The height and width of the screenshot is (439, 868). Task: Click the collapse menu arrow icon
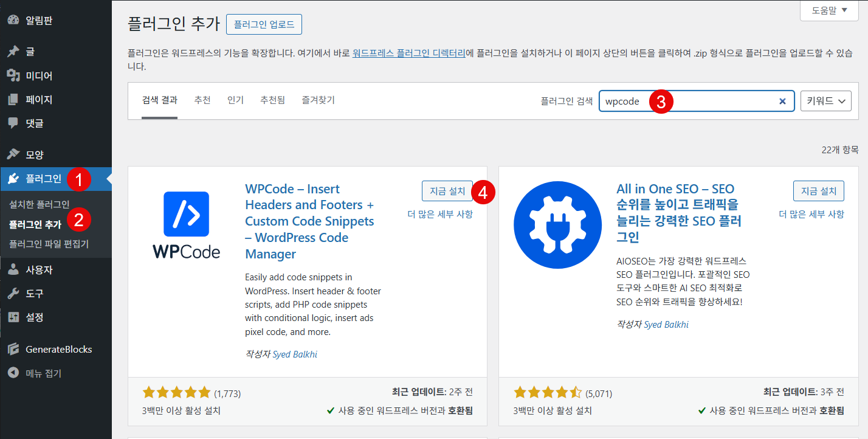[13, 373]
